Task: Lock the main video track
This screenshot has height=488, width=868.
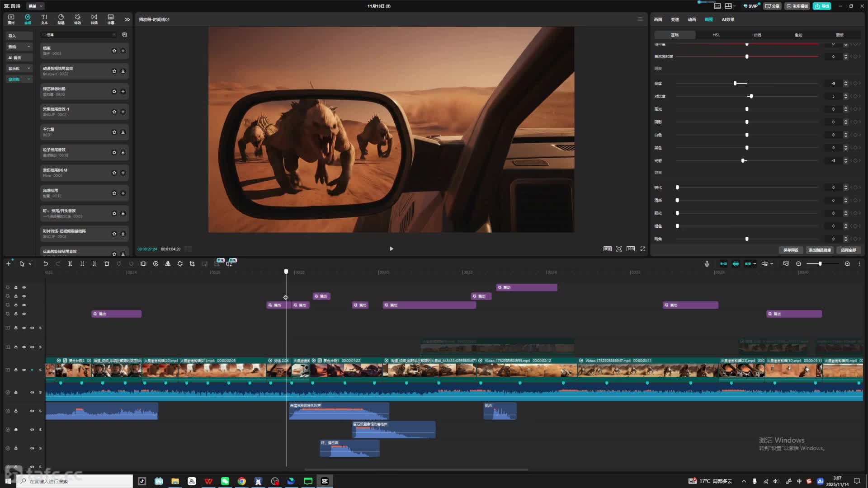Action: (x=16, y=370)
